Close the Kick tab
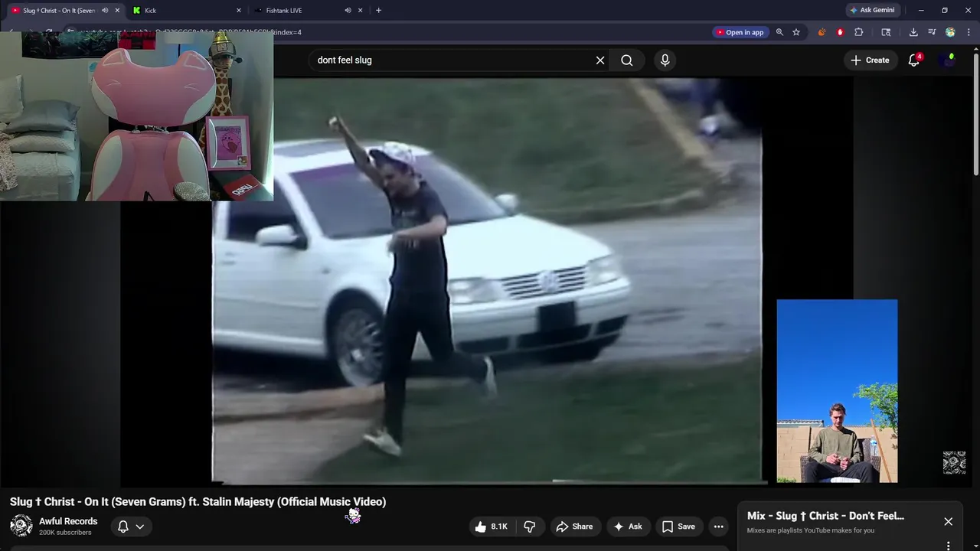 pyautogui.click(x=238, y=10)
